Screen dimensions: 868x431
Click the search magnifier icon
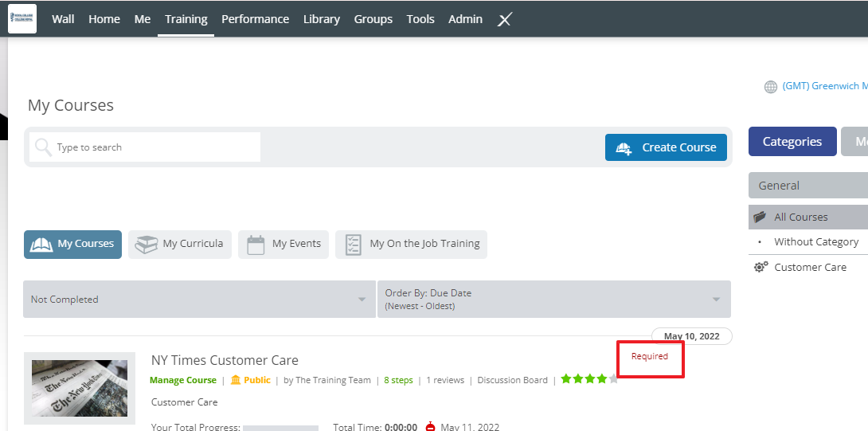pos(43,147)
